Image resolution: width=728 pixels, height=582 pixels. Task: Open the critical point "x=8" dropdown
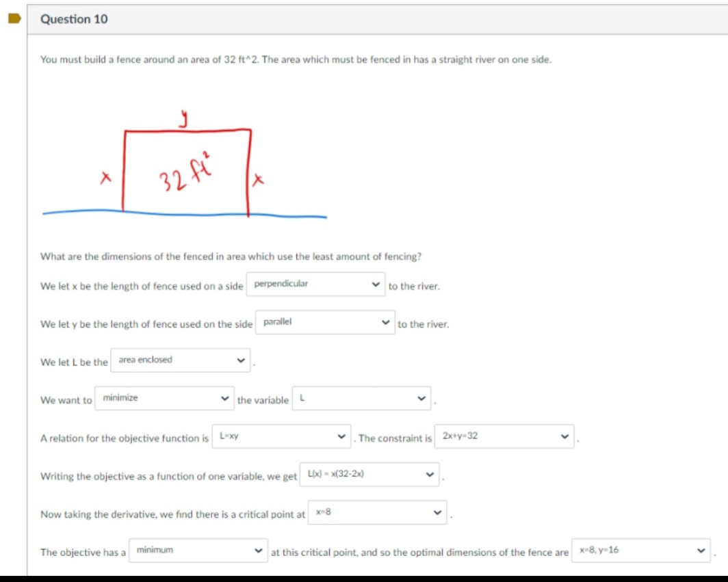click(377, 512)
